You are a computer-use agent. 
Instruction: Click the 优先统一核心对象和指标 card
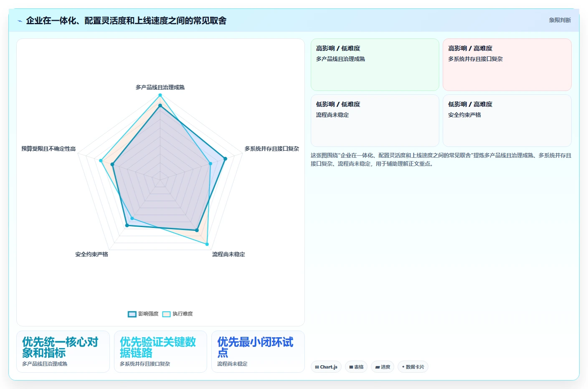click(x=63, y=351)
